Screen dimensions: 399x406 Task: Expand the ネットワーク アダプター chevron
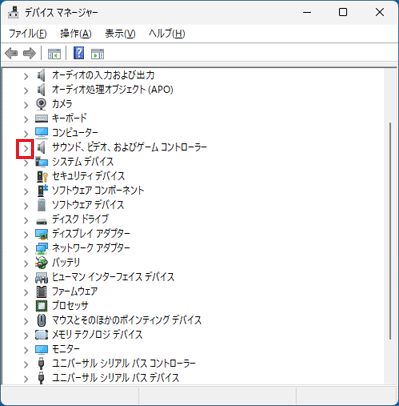pos(26,249)
